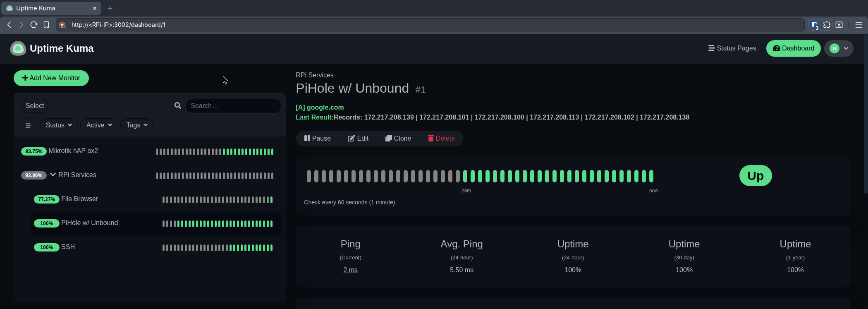
Task: Open the browser extensions puzzle icon
Action: point(827,25)
